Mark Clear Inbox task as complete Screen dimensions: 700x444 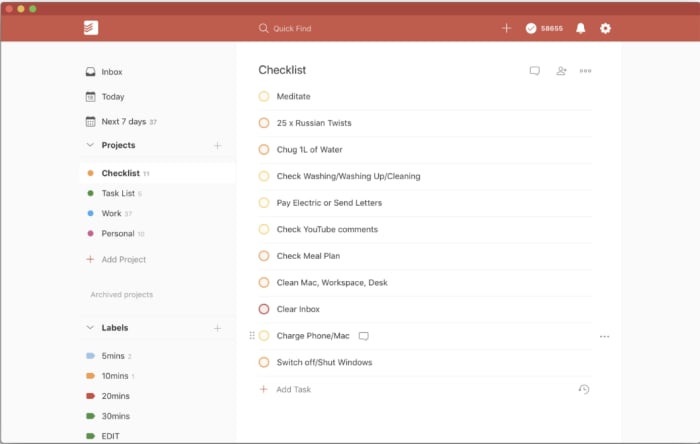(264, 309)
